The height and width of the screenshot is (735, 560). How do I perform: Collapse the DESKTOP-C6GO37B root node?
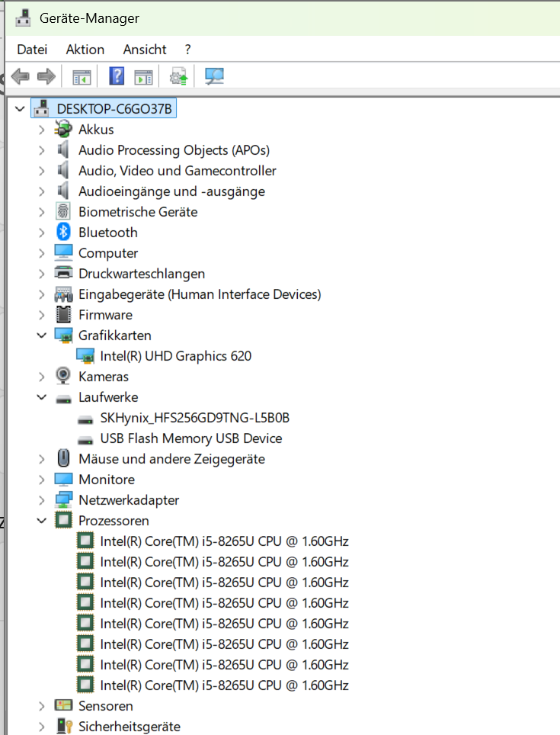click(x=20, y=109)
